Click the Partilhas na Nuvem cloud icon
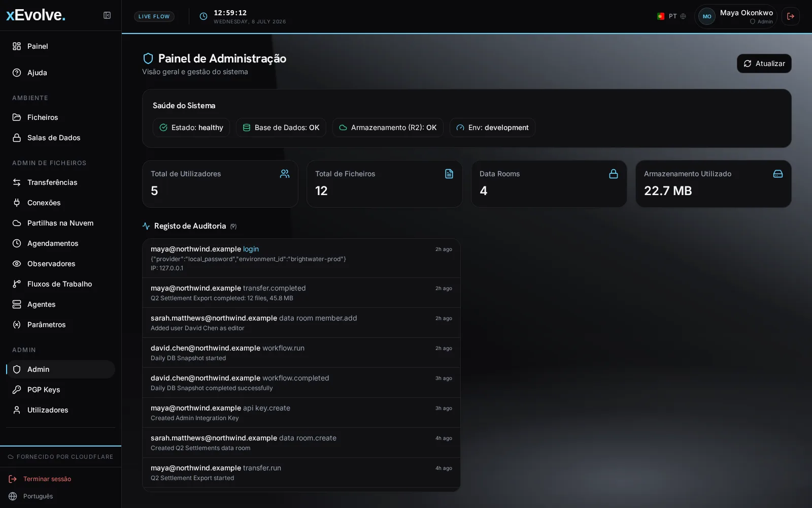The image size is (812, 508). 17,223
